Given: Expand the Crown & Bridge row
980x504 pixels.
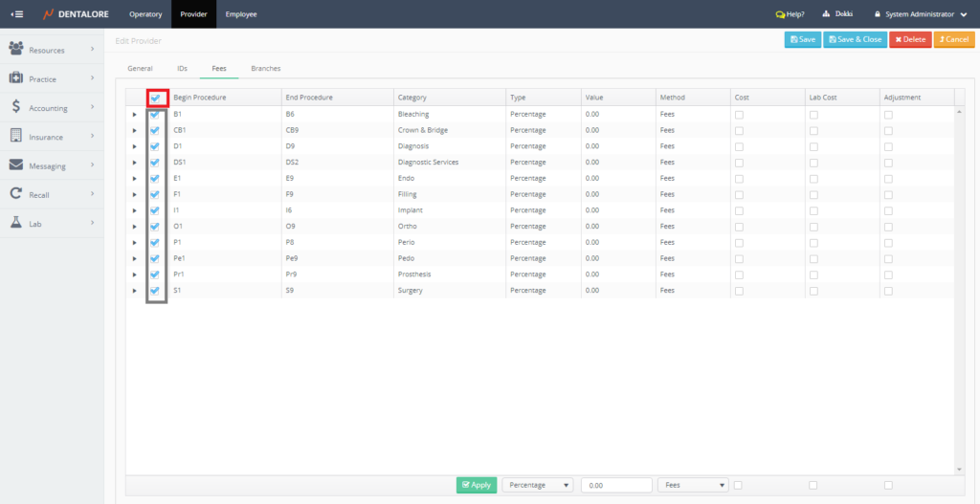Looking at the screenshot, I should tap(135, 130).
